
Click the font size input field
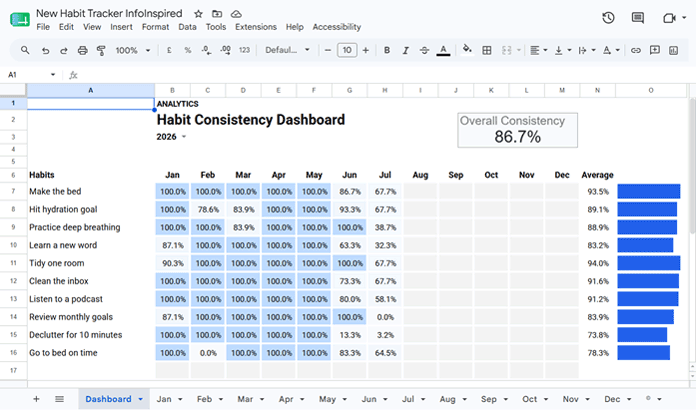tap(347, 50)
